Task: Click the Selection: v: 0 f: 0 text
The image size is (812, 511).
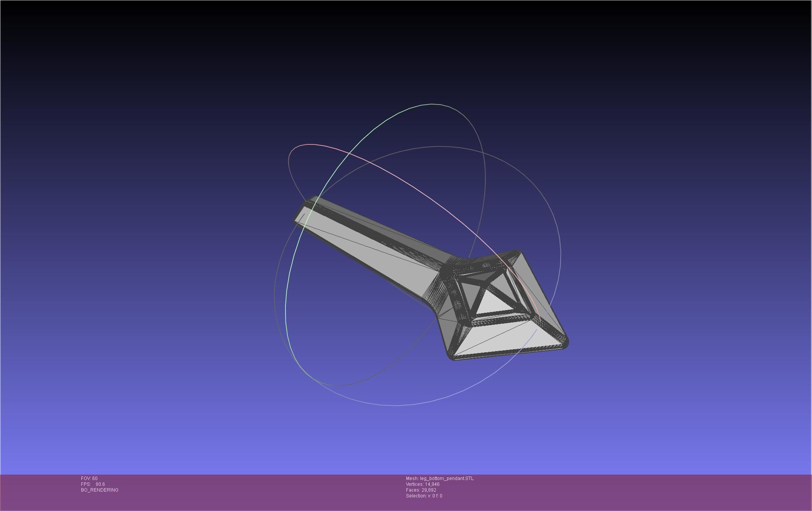Action: point(424,496)
